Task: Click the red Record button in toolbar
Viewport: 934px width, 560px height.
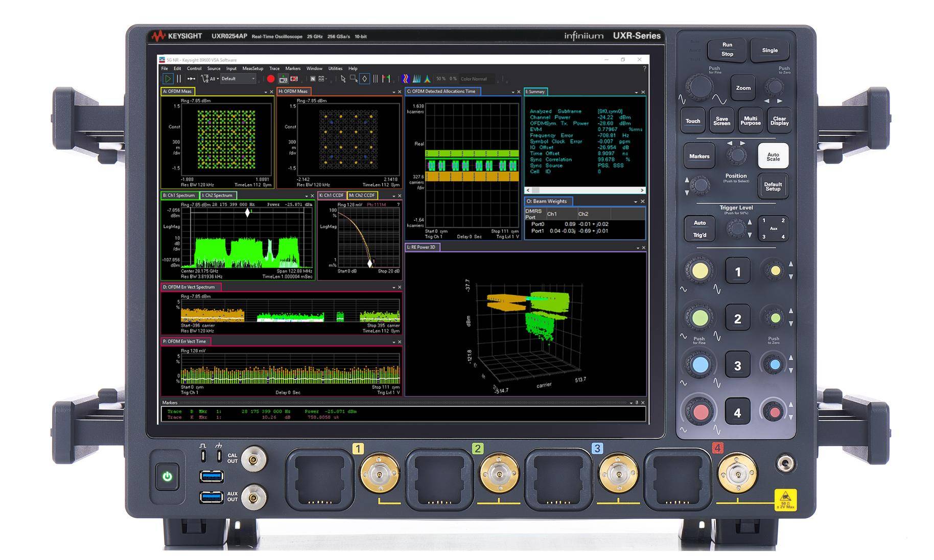Action: (x=271, y=79)
